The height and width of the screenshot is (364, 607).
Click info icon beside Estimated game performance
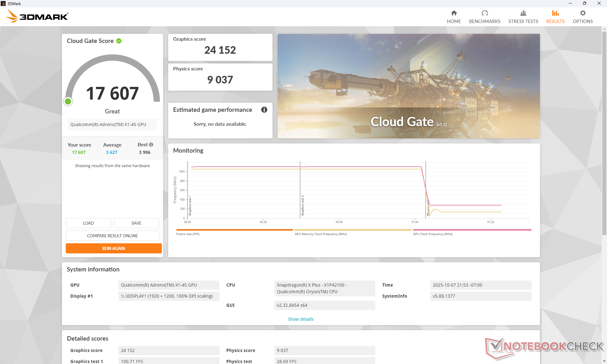(264, 110)
